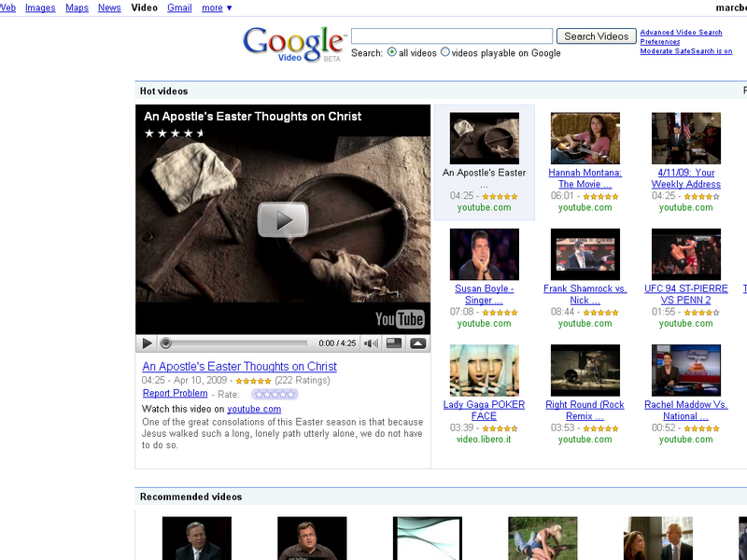Go to the Web search tab
The image size is (747, 560).
coord(7,7)
